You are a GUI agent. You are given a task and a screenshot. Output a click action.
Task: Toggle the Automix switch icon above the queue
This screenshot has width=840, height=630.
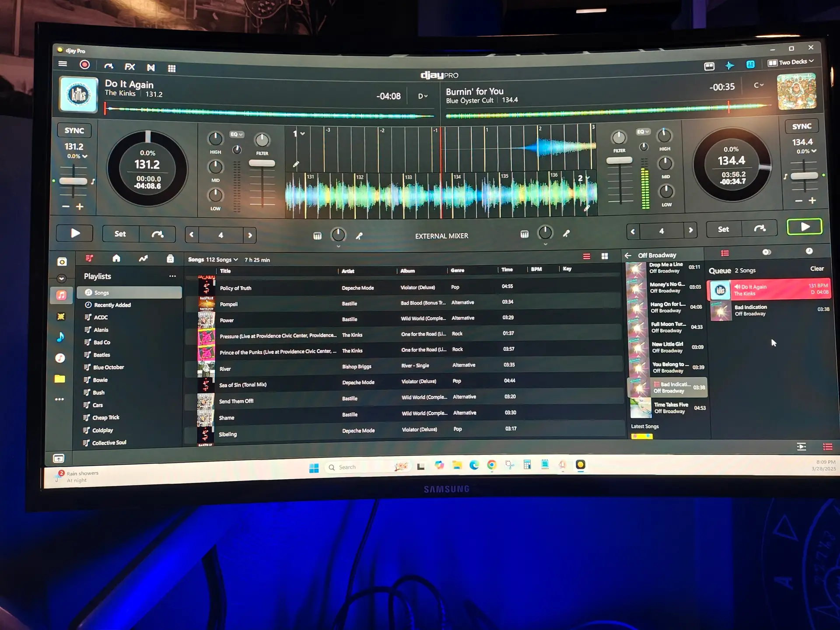click(x=766, y=252)
